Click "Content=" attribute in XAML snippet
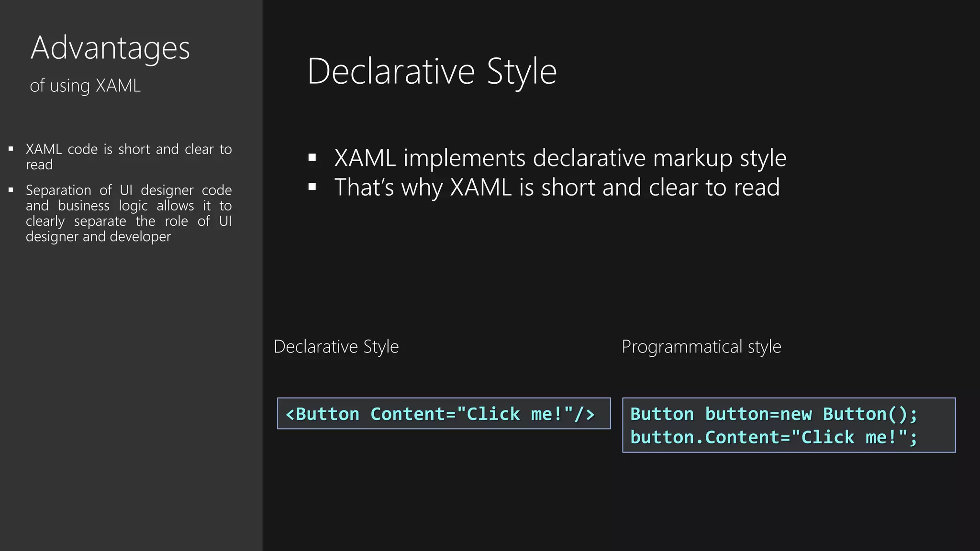This screenshot has height=551, width=980. pyautogui.click(x=413, y=414)
